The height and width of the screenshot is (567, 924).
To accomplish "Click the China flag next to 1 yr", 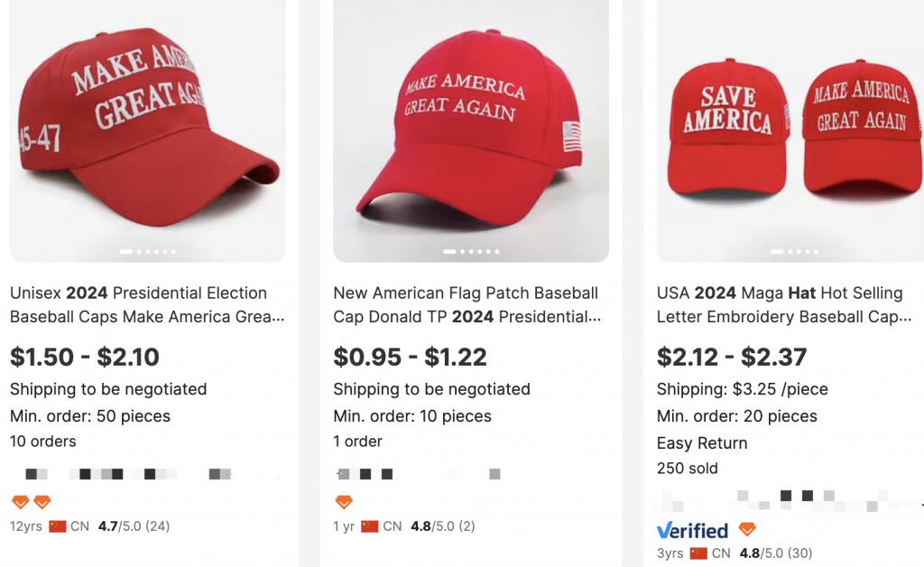I will 369,526.
